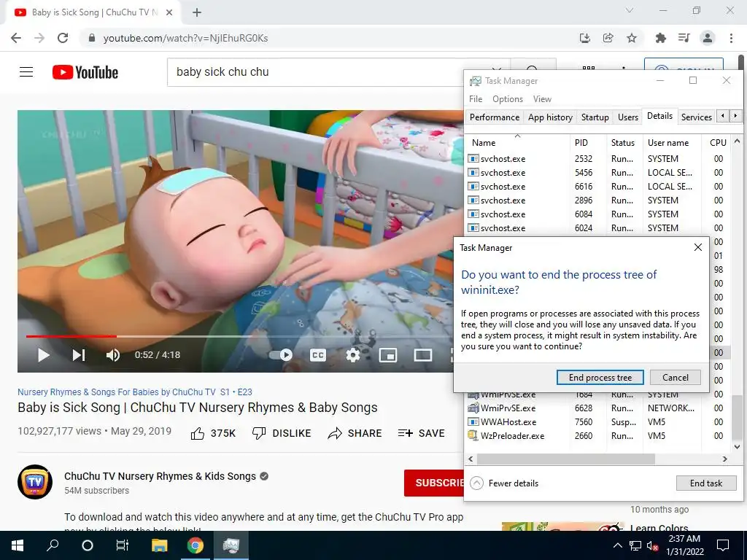Activate miniplayer icon in player
The image size is (747, 560).
388,355
